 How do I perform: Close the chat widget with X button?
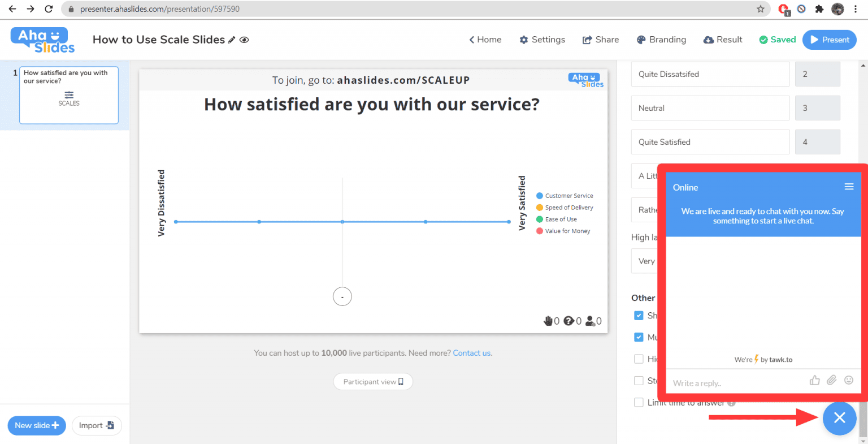[x=839, y=418]
